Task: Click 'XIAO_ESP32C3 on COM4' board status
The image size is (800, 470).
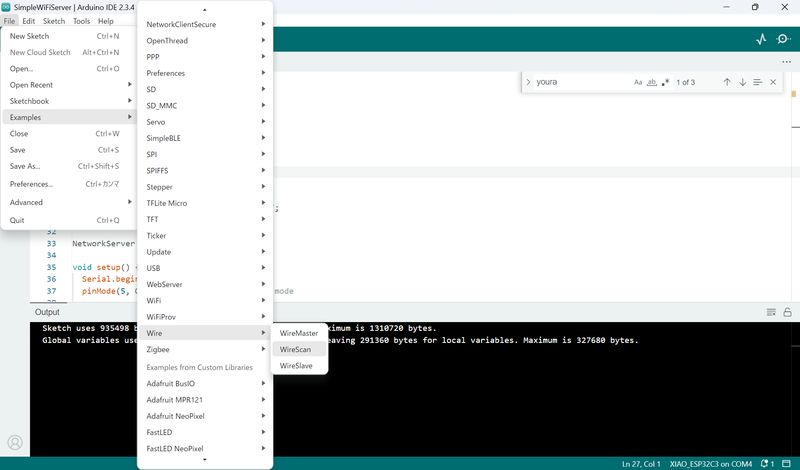Action: [711, 464]
